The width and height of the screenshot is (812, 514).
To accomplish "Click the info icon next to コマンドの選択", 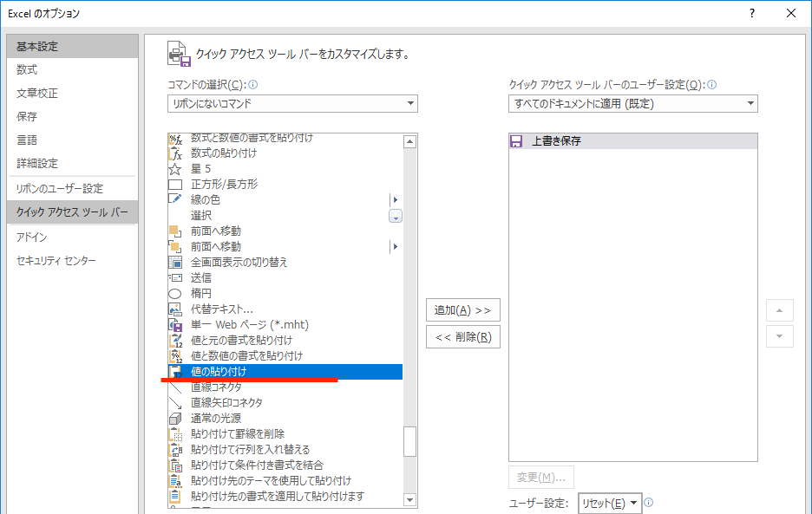I will coord(252,84).
